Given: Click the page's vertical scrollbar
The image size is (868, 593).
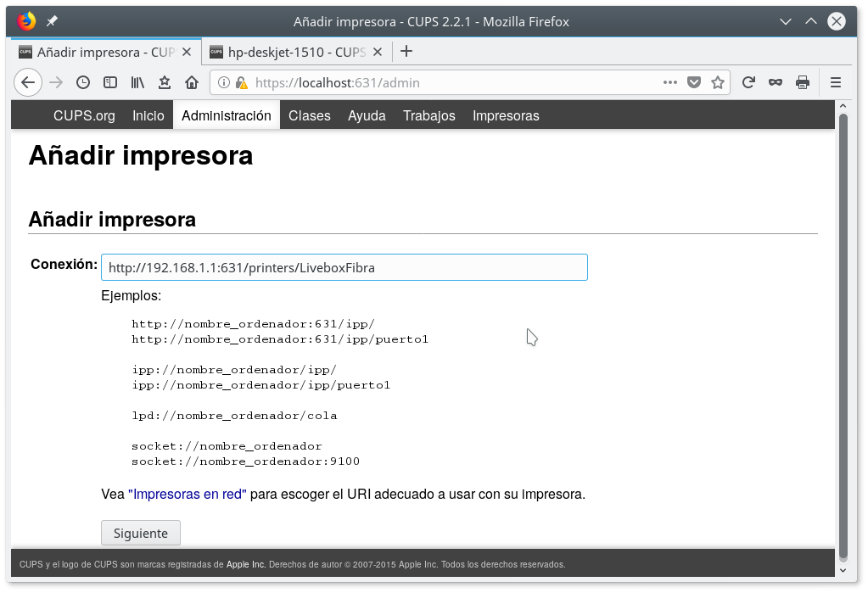Looking at the screenshot, I should (843, 331).
